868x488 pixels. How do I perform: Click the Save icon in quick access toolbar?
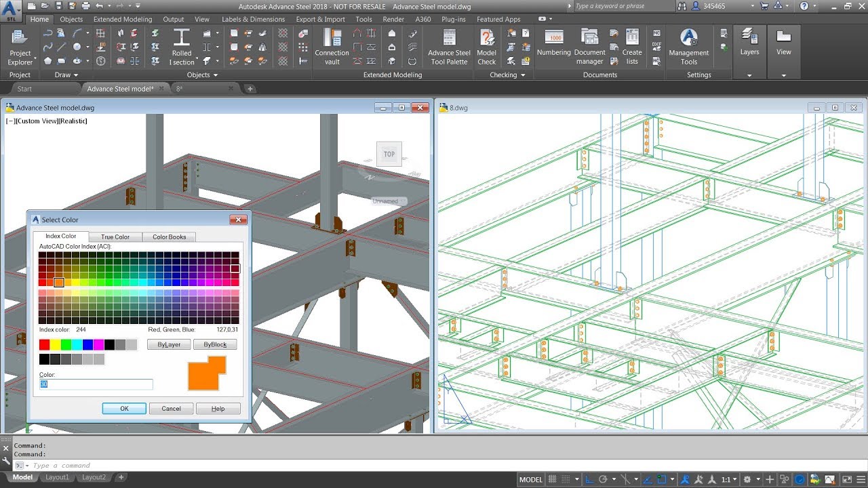[59, 6]
